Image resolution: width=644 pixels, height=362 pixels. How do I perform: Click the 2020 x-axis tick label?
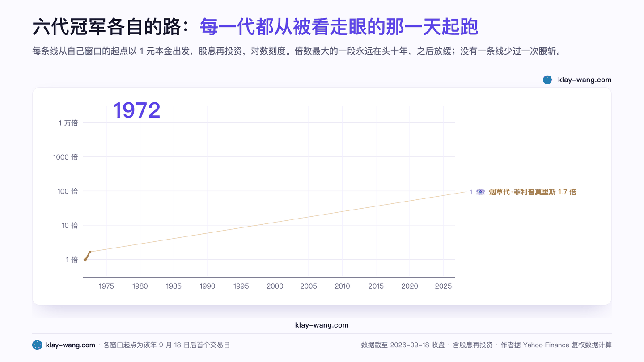click(410, 286)
